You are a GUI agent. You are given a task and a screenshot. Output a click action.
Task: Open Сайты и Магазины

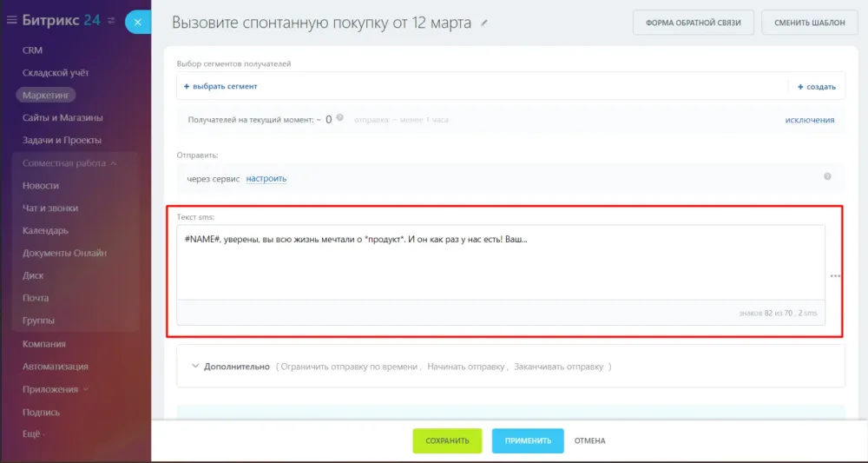pos(62,118)
